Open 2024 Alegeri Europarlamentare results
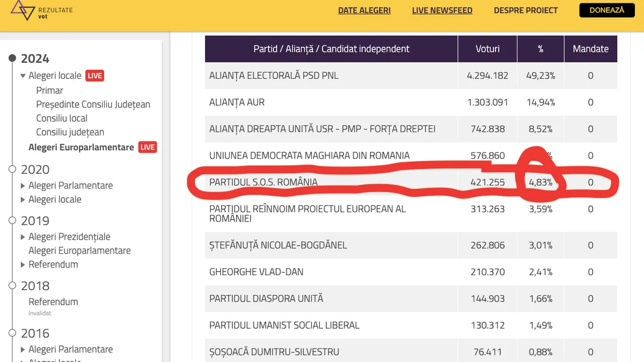Viewport: 644px width, 362px height. pos(80,147)
